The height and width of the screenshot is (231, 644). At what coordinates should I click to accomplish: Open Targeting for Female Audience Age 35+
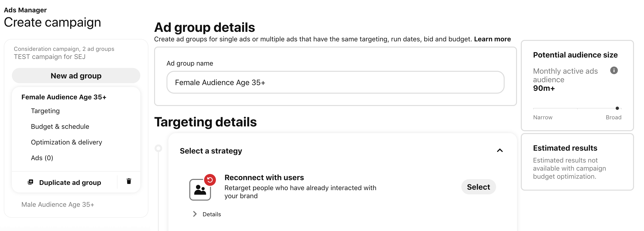click(x=45, y=111)
